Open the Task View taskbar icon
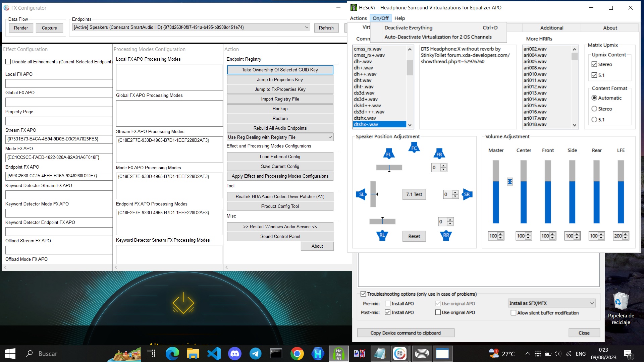This screenshot has height=362, width=644. [151, 354]
